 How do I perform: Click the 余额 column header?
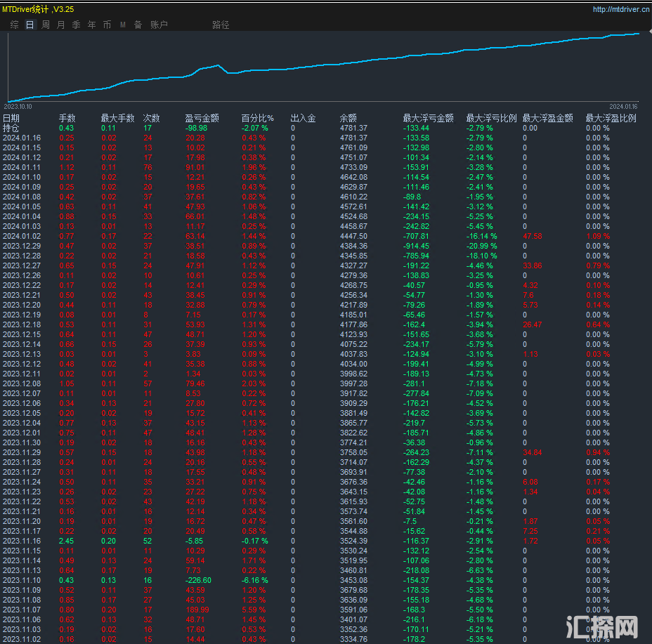click(348, 118)
